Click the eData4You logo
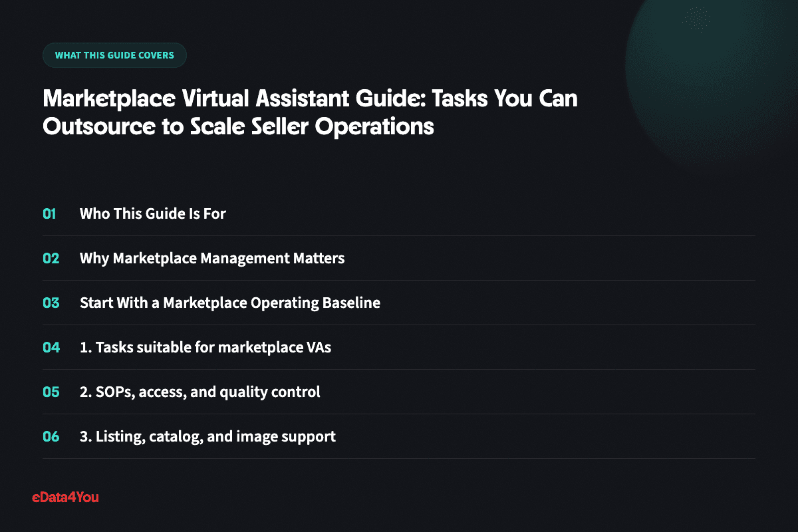Image resolution: width=798 pixels, height=532 pixels. click(65, 497)
